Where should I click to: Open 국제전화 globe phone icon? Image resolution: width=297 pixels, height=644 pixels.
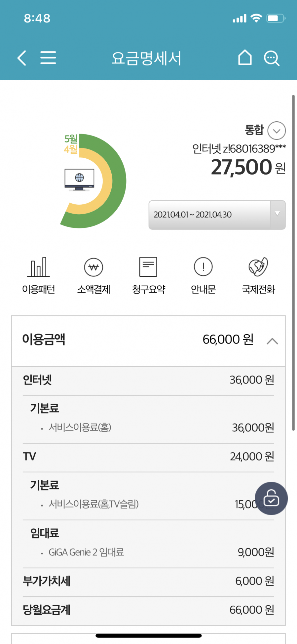coord(258,267)
